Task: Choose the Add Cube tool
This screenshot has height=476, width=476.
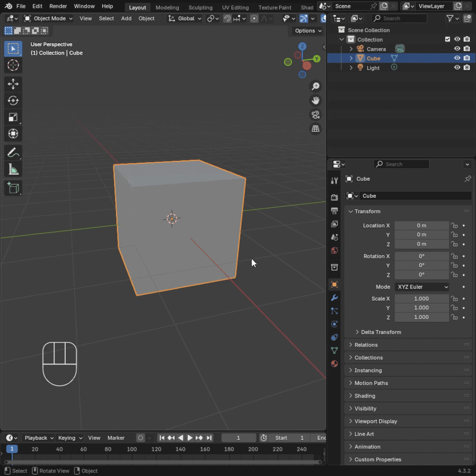Action: pos(13,188)
